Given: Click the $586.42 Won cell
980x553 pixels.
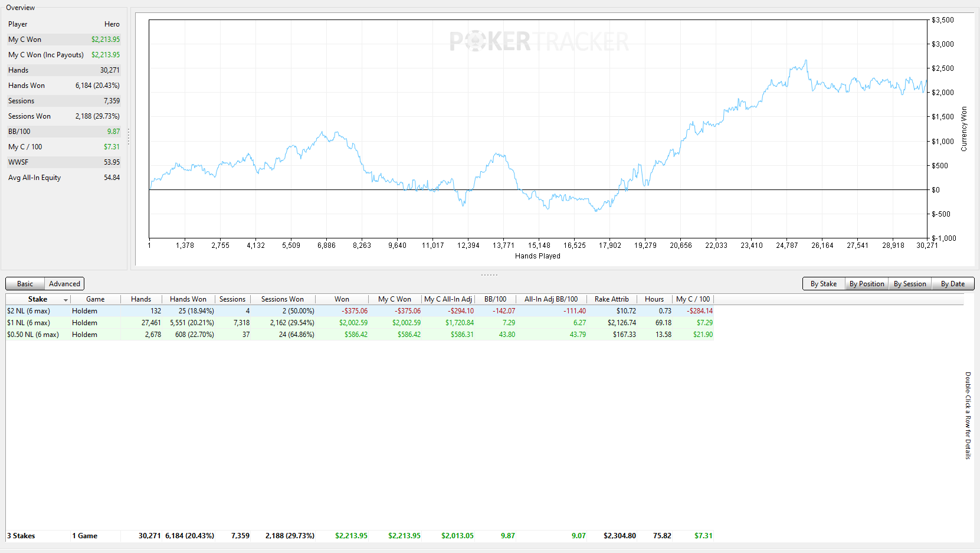Looking at the screenshot, I should pyautogui.click(x=356, y=335).
